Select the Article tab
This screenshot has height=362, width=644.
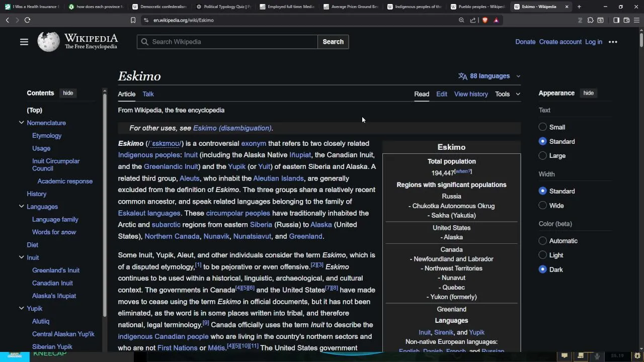127,94
